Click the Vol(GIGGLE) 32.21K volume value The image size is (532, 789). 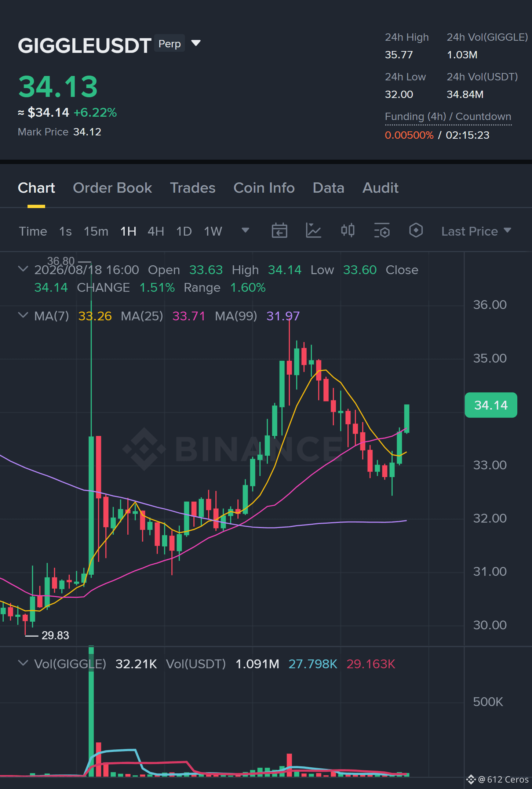pos(136,664)
